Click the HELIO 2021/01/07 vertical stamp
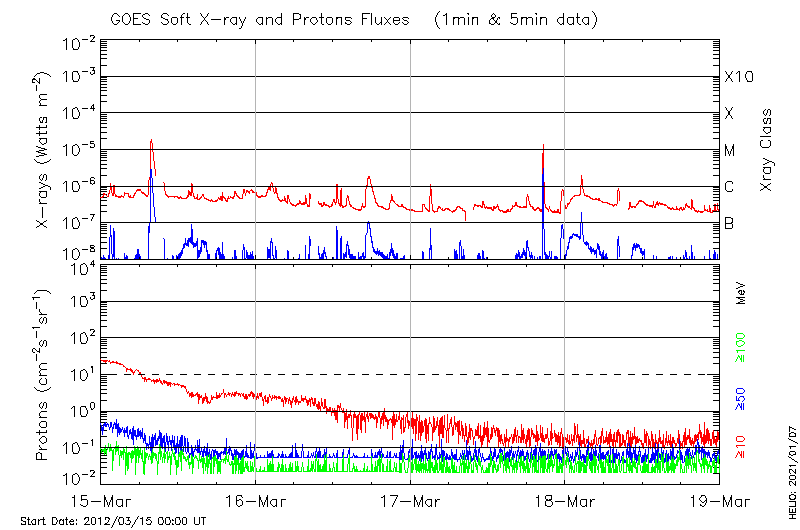Viewport: 800px width, 530px height. click(789, 475)
